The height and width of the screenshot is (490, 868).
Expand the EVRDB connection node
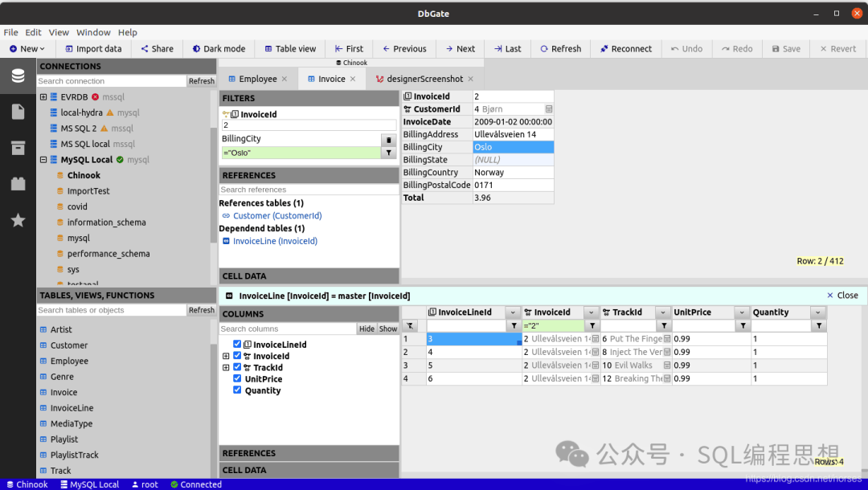43,96
